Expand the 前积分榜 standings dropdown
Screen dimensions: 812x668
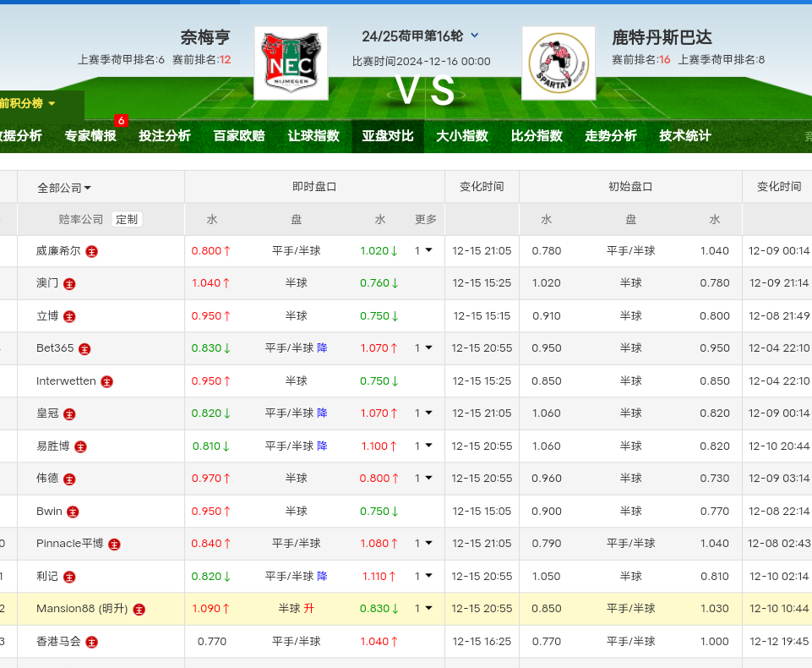(28, 104)
